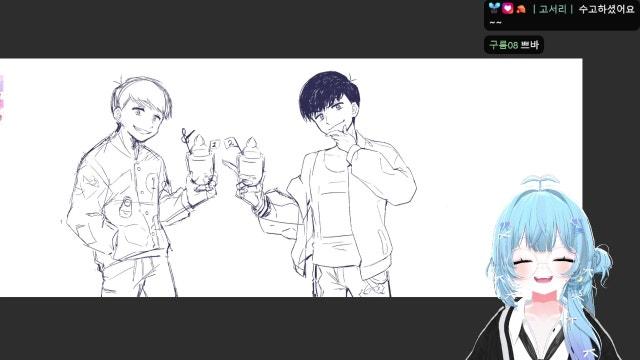Select the 수고하셨어요 chat message text
640x360 pixels.
606,9
